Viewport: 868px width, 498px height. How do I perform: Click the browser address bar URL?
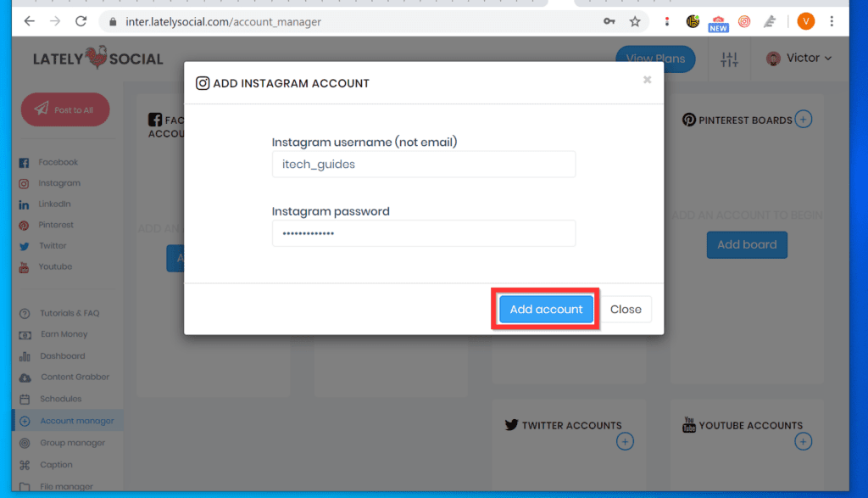(x=223, y=21)
